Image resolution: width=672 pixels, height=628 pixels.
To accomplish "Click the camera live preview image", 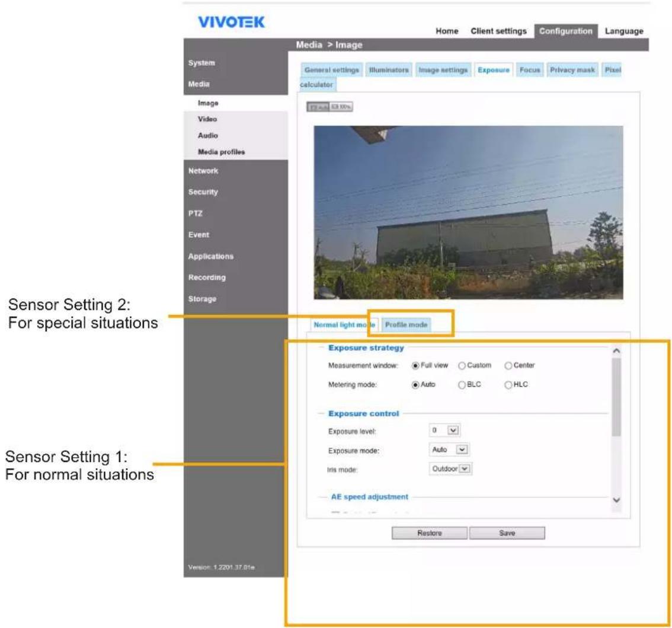I will click(x=468, y=212).
